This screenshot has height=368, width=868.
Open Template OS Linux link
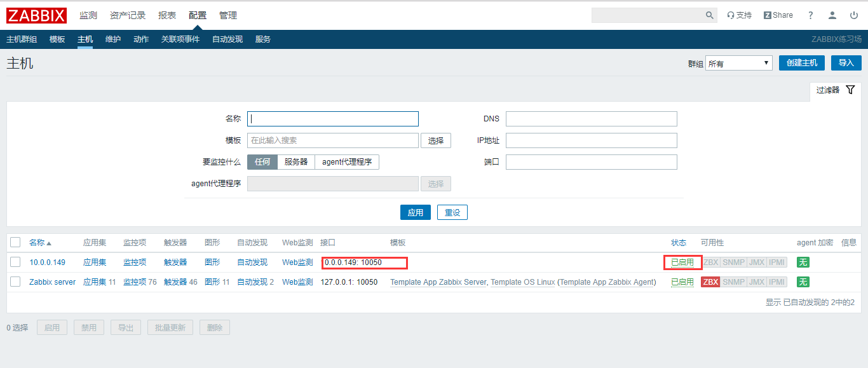[523, 282]
